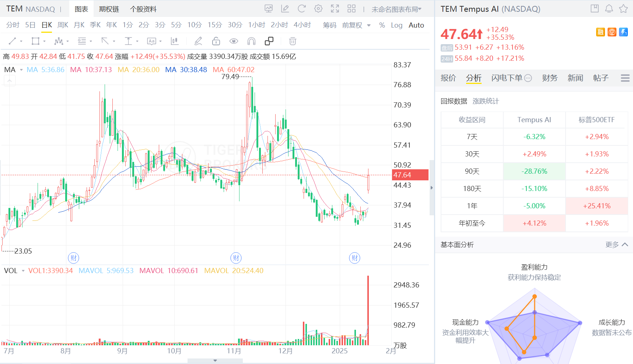The height and width of the screenshot is (364, 633).
Task: Activate the pencil freehand drawing tool
Action: pyautogui.click(x=198, y=41)
